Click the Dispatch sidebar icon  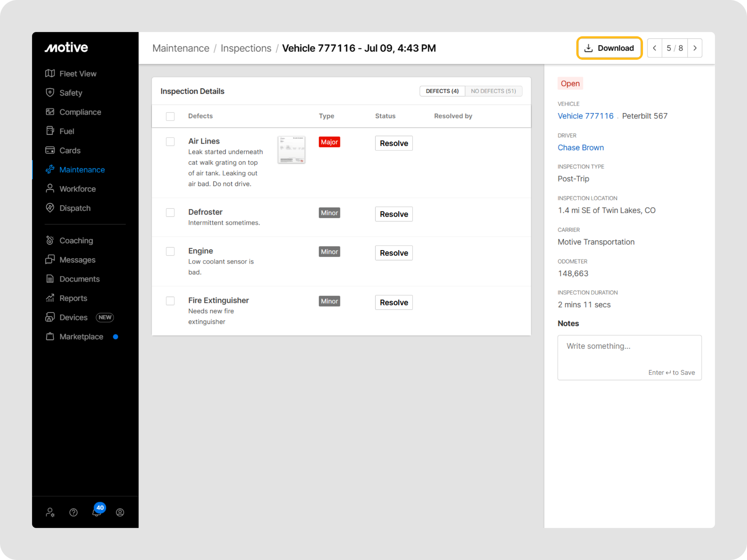point(50,208)
